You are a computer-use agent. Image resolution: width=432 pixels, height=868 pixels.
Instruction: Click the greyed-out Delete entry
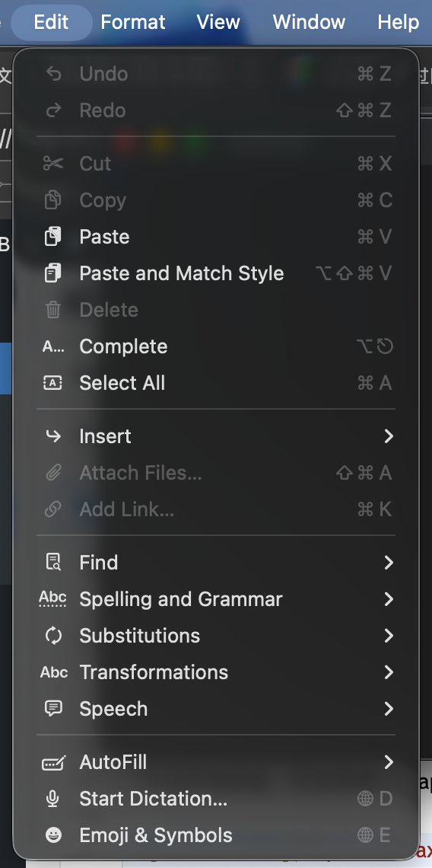click(216, 310)
